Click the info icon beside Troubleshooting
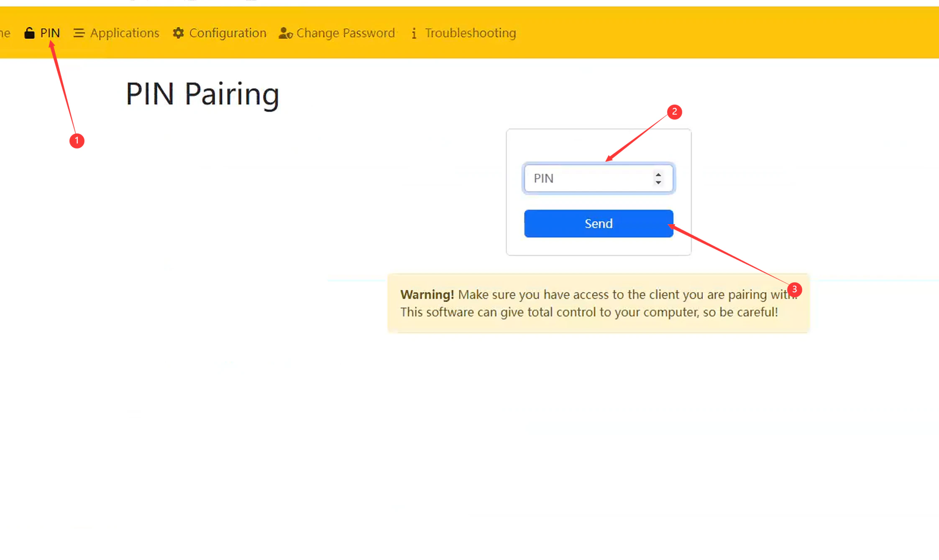939x560 pixels. [x=414, y=33]
